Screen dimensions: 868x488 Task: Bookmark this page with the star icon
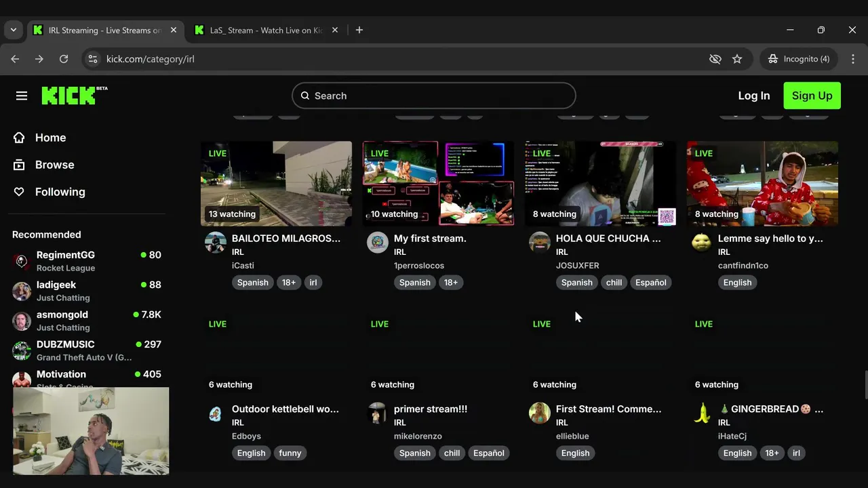[737, 59]
